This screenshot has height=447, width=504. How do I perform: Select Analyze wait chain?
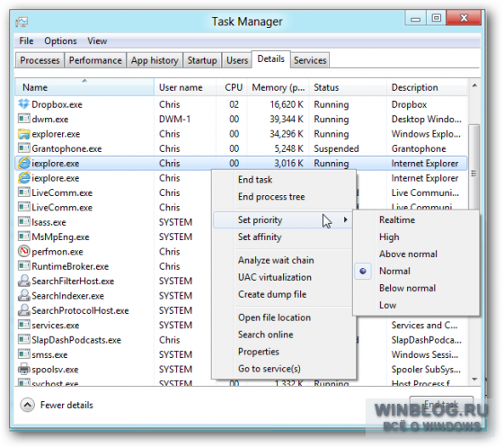(276, 260)
